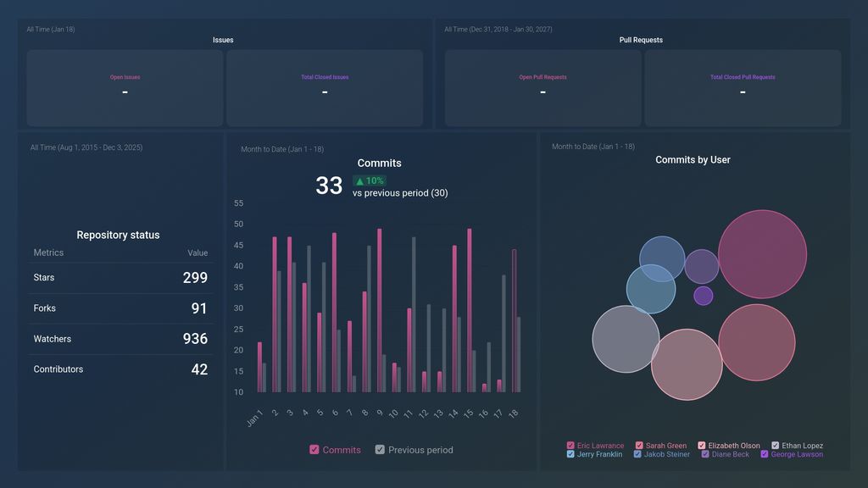868x488 pixels.
Task: Click the Issues section title
Action: pyautogui.click(x=223, y=40)
